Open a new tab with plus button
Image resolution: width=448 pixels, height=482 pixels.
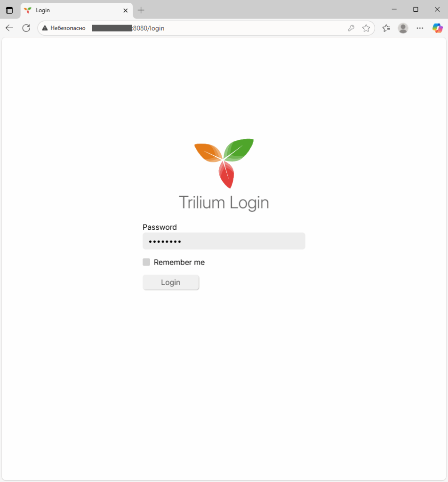coord(141,10)
